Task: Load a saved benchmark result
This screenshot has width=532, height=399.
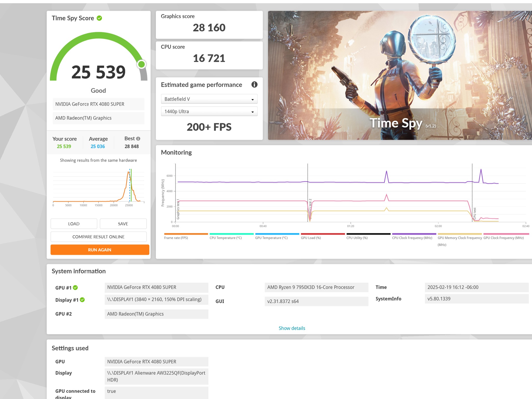Action: click(74, 224)
